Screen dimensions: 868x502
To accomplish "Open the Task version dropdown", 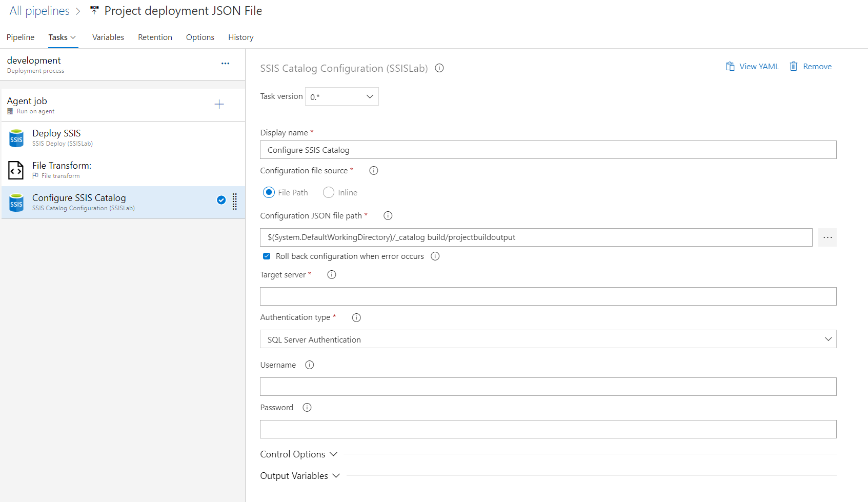I will [369, 96].
